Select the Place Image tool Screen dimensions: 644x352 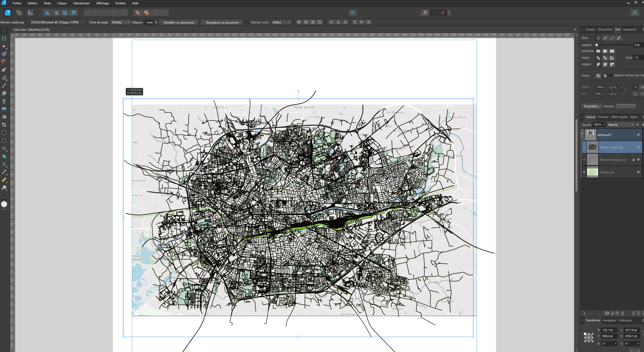(4, 109)
